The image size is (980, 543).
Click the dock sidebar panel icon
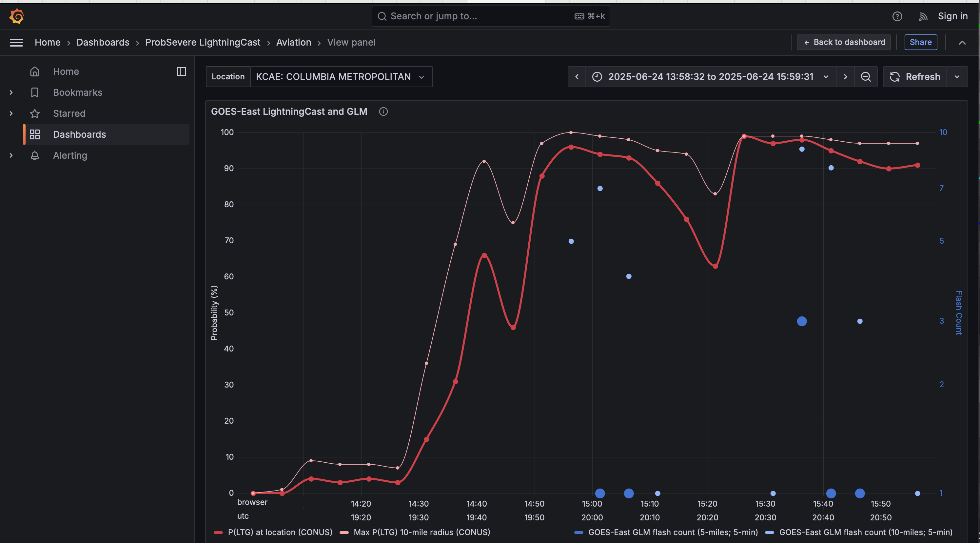tap(182, 71)
